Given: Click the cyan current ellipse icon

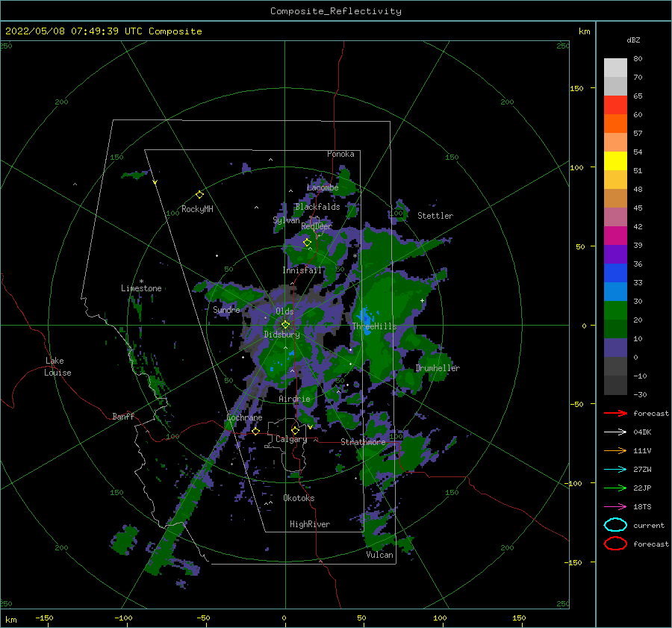Looking at the screenshot, I should click(615, 525).
